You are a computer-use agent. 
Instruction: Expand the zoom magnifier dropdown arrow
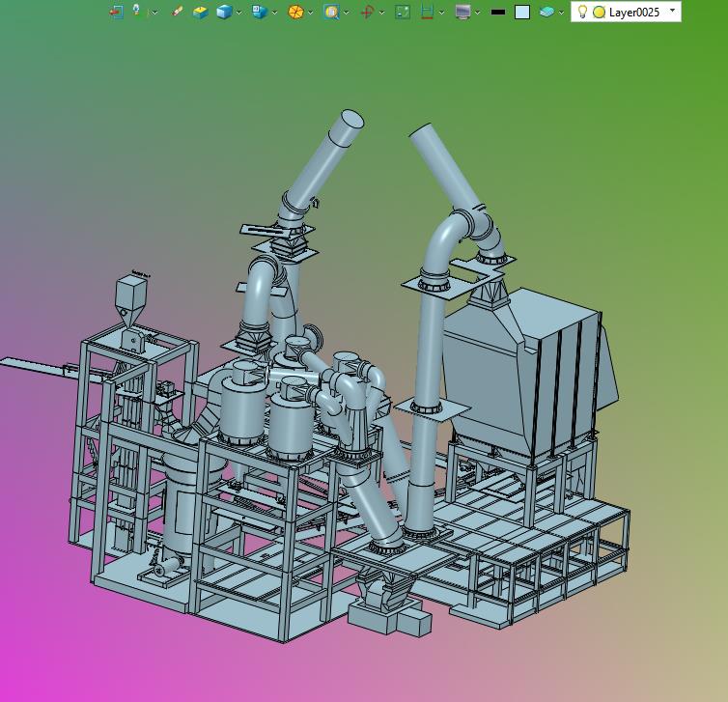[347, 13]
